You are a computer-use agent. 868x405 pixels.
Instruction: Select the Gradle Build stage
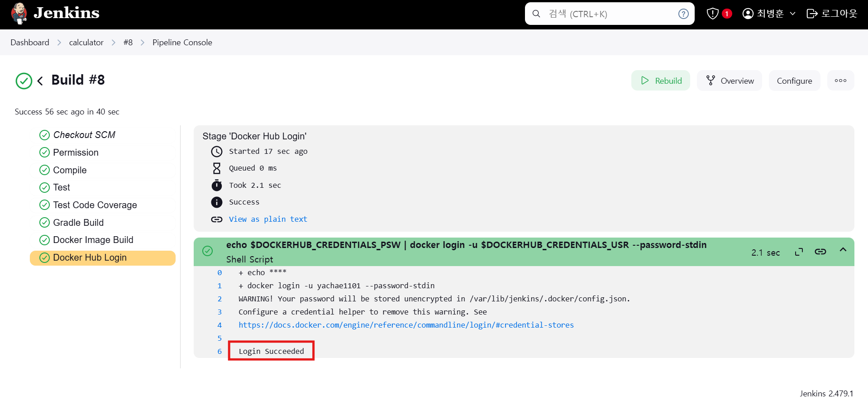click(x=102, y=223)
